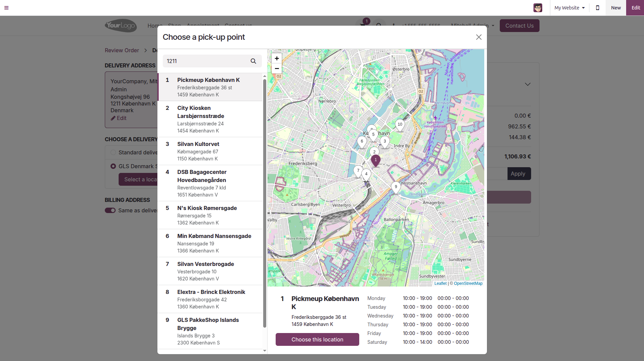The height and width of the screenshot is (361, 644).
Task: Select map marker number 5
Action: tap(373, 135)
